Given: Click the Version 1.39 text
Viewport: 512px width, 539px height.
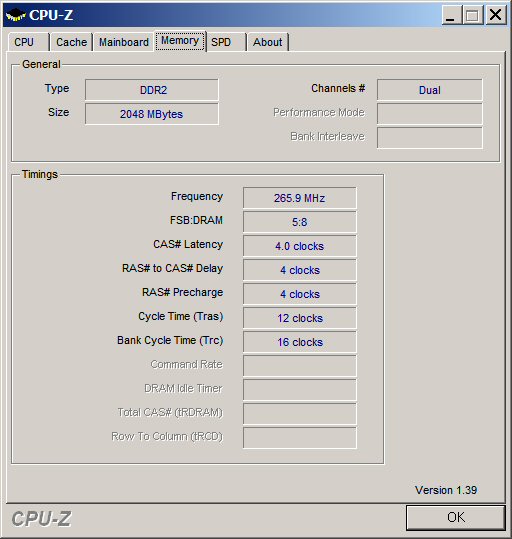Looking at the screenshot, I should point(446,490).
